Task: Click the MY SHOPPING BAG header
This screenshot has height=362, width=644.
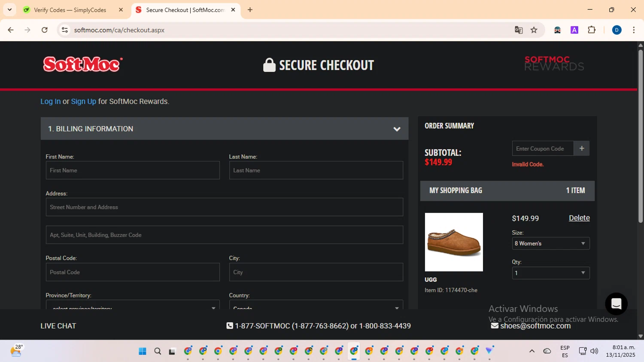Action: pyautogui.click(x=456, y=191)
